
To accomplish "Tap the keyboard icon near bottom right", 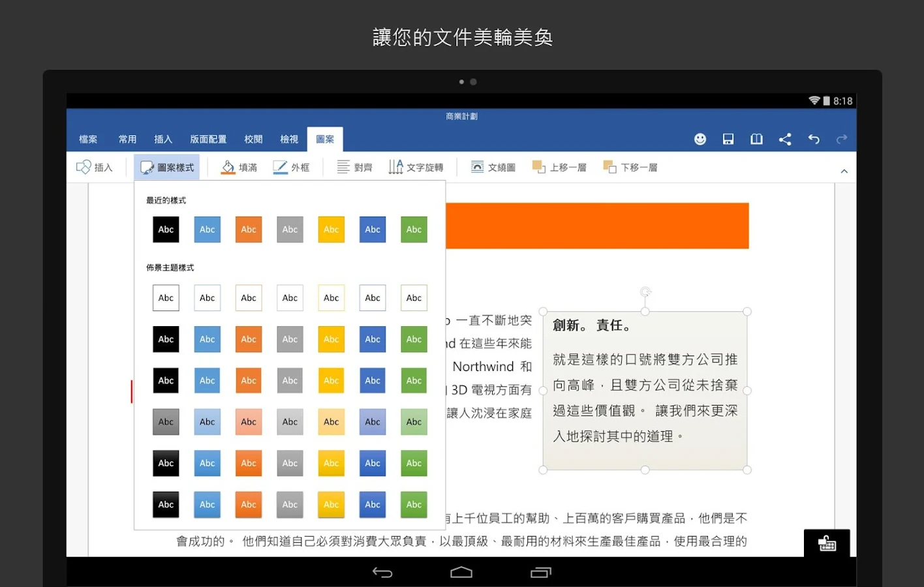I will 826,543.
